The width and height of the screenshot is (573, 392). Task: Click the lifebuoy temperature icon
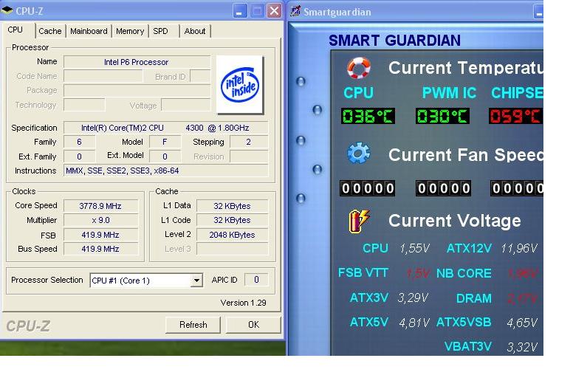(x=358, y=68)
